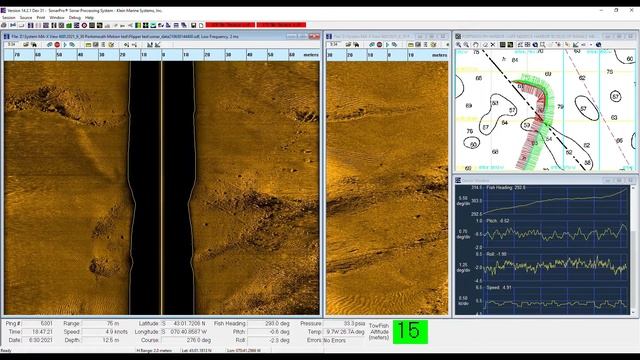Click the open-folder icon in left sonar window toolbar
The image size is (640, 360).
pyautogui.click(x=26, y=44)
